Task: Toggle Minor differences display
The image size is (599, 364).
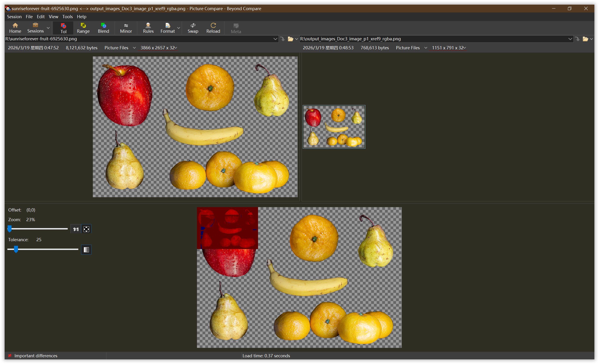Action: (126, 28)
